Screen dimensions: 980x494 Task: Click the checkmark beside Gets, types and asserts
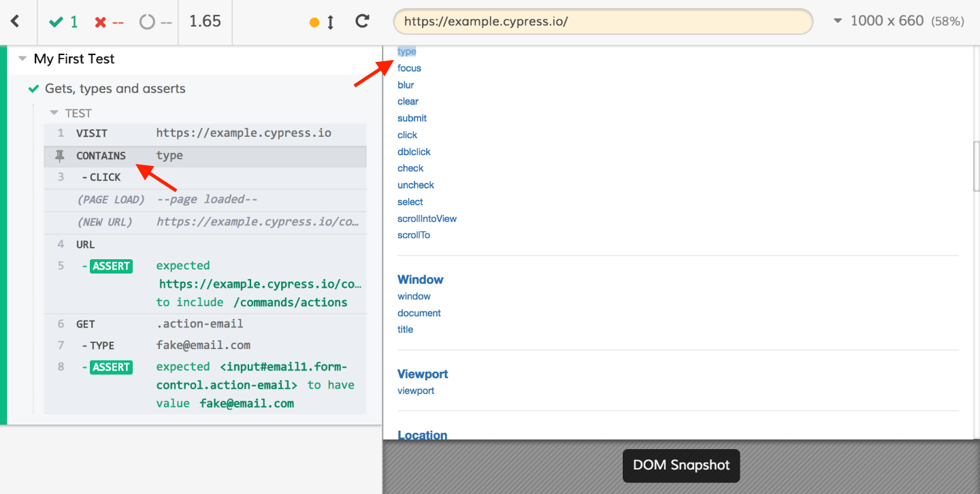tap(33, 88)
